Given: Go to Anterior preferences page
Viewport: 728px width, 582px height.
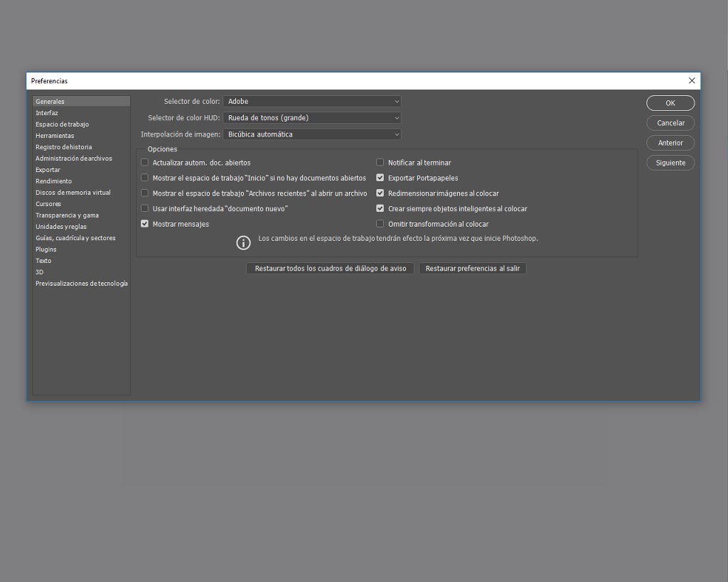Looking at the screenshot, I should click(x=670, y=143).
